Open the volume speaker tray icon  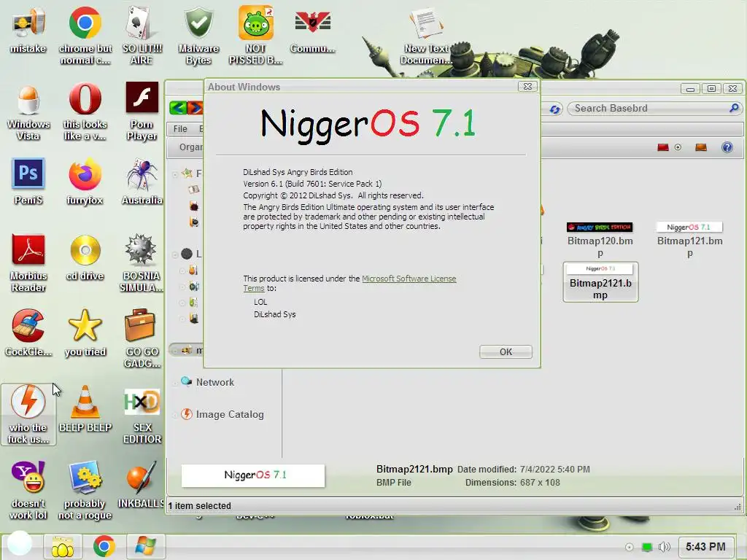click(664, 547)
